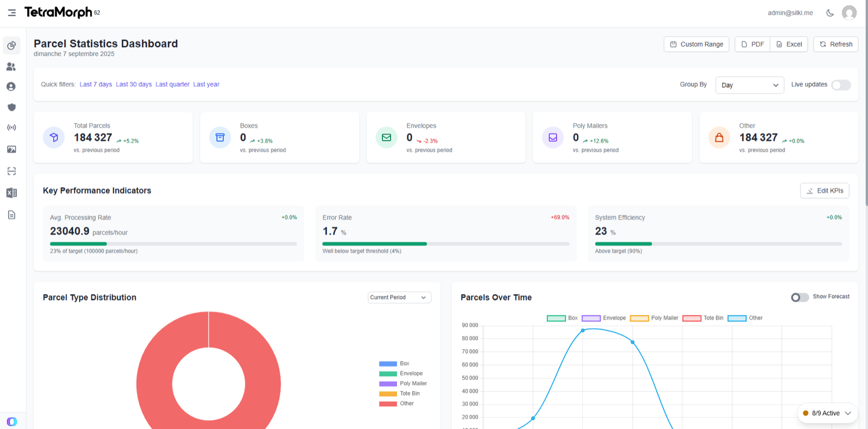
Task: Click the Box color swatch in donut legend
Action: [388, 364]
